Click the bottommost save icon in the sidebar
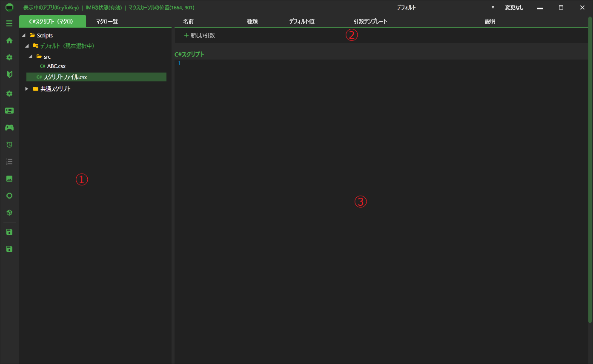Image resolution: width=593 pixels, height=364 pixels. [x=9, y=249]
